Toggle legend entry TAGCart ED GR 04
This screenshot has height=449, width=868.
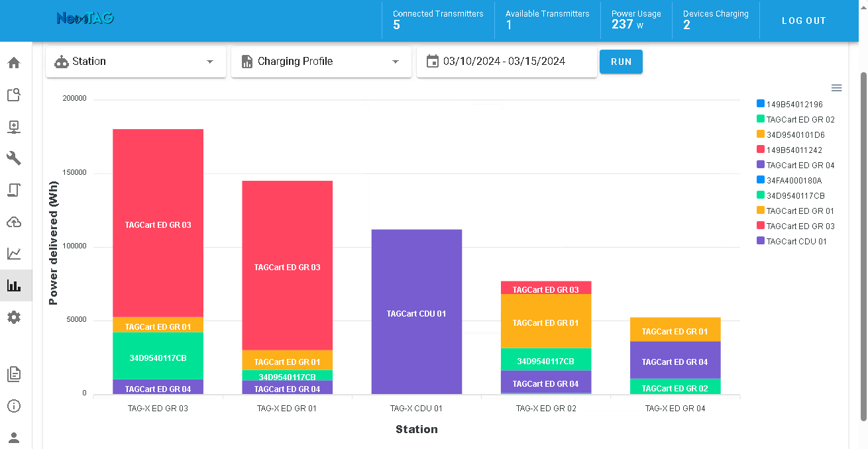pyautogui.click(x=796, y=165)
